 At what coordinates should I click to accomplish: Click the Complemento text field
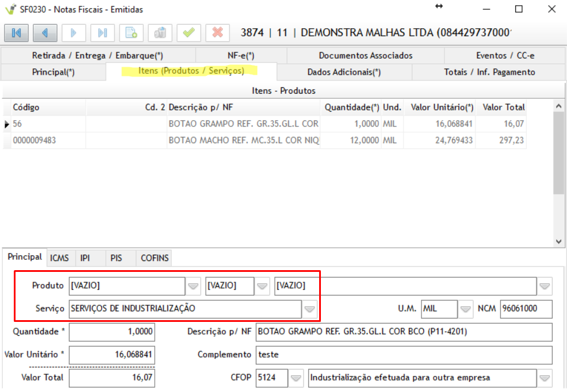pos(404,355)
